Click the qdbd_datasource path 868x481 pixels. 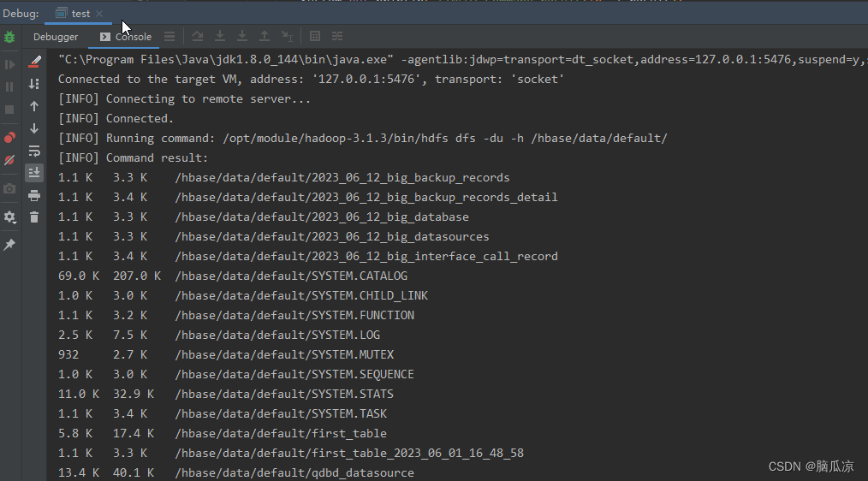[x=294, y=472]
